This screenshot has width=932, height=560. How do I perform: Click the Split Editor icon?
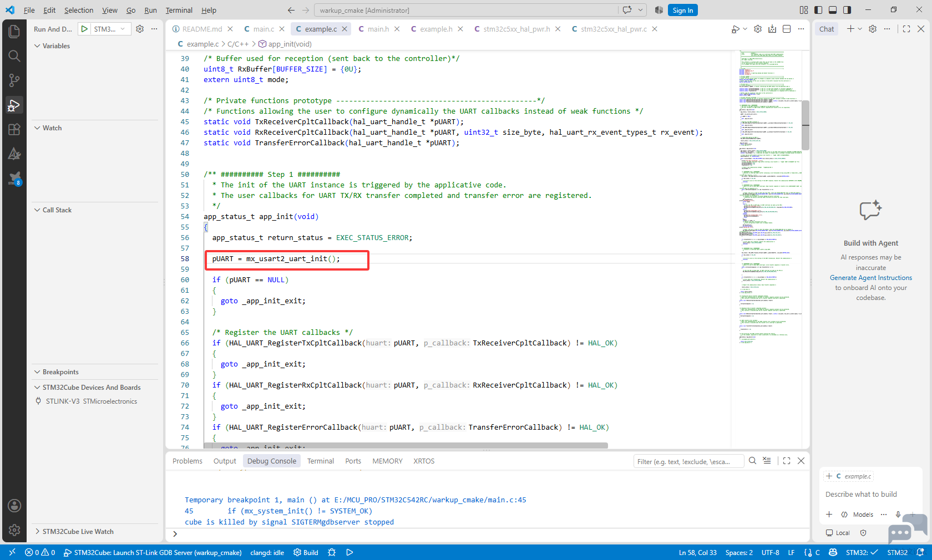click(x=787, y=29)
